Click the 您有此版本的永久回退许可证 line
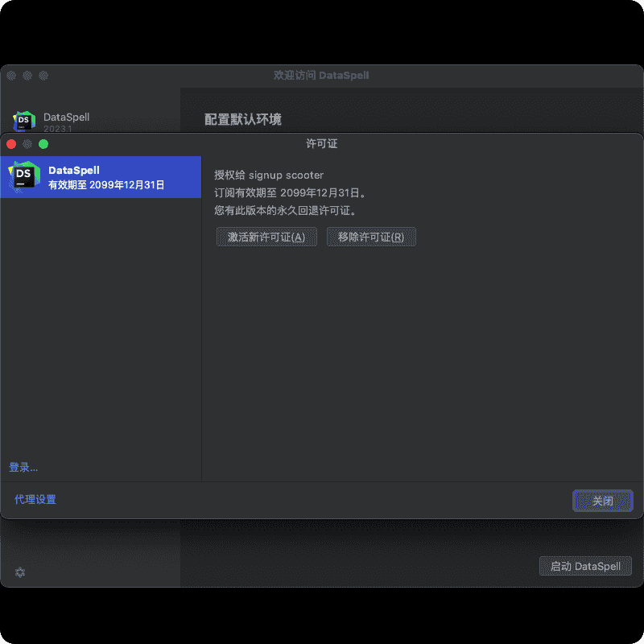The width and height of the screenshot is (644, 644). (x=285, y=211)
